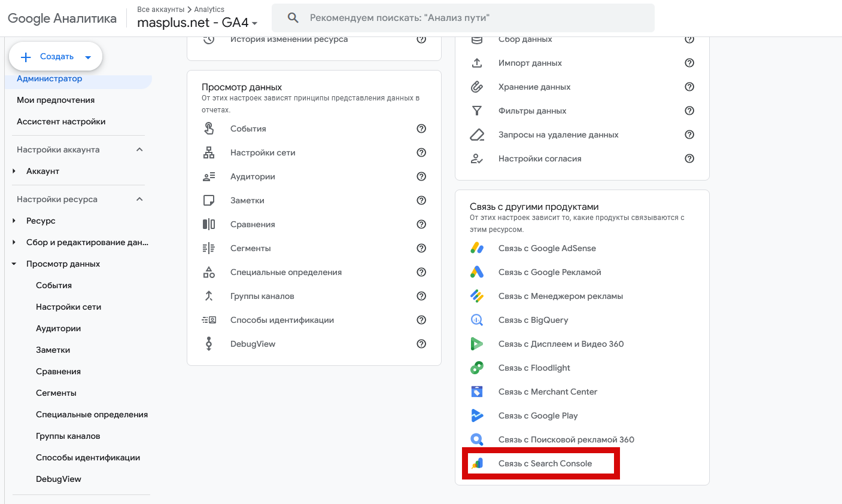Click the BigQuery link icon
Image resolution: width=842 pixels, height=504 pixels.
[477, 320]
